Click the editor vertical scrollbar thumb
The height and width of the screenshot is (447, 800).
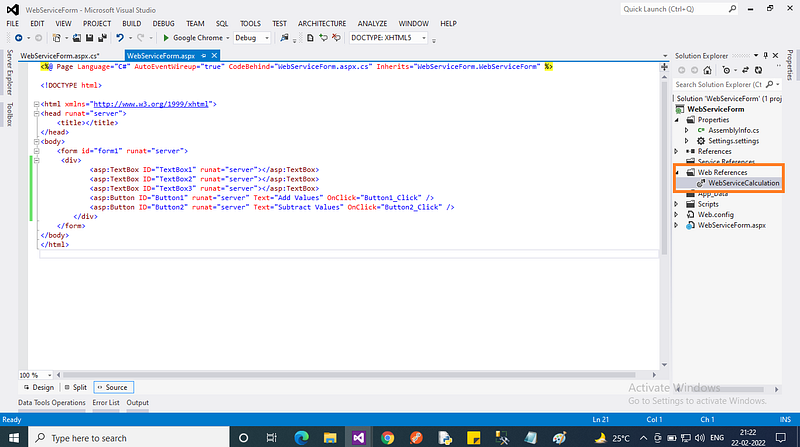pos(664,167)
